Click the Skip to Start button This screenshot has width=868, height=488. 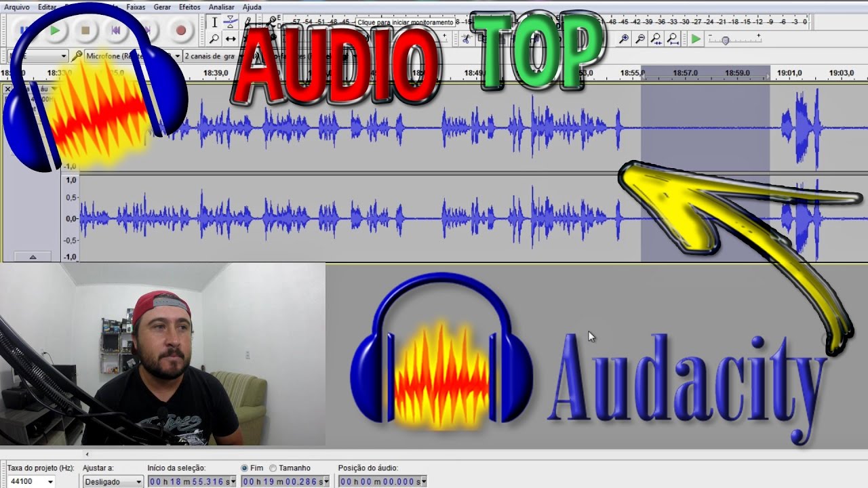116,30
